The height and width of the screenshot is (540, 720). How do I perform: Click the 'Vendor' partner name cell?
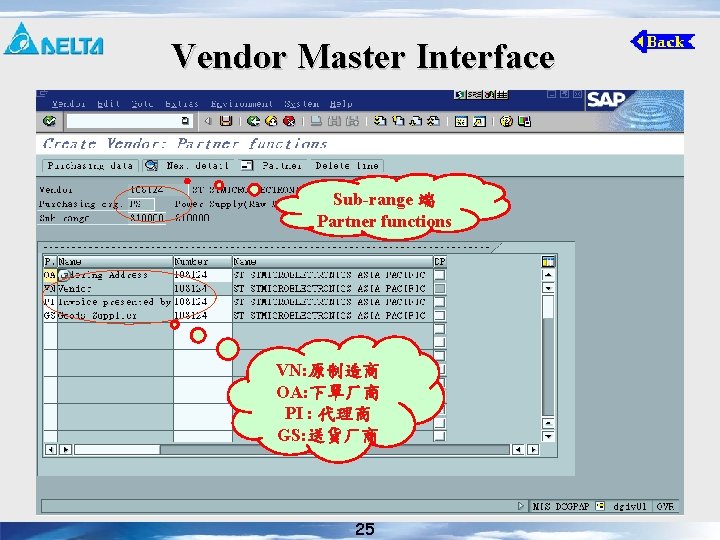[115, 288]
